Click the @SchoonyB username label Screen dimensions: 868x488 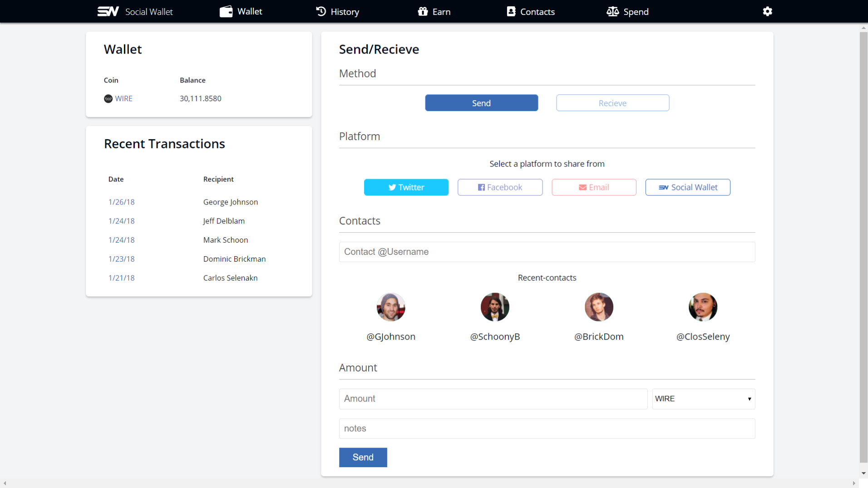[x=495, y=337]
